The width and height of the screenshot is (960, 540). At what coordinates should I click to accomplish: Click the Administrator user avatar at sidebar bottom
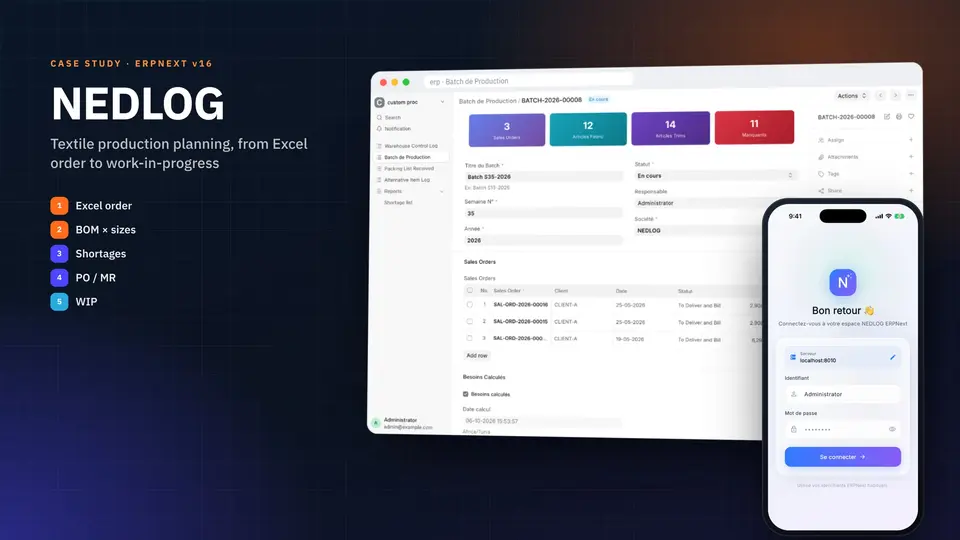click(376, 423)
